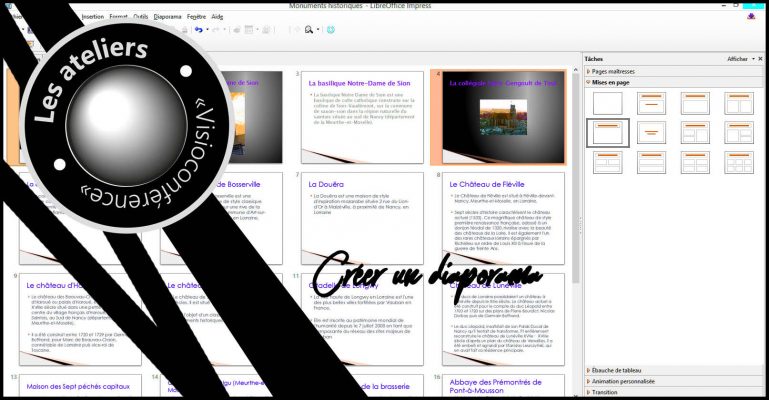Screen dimensions: 769x400
Task: Open the Diaporama menu
Action: pos(167,17)
